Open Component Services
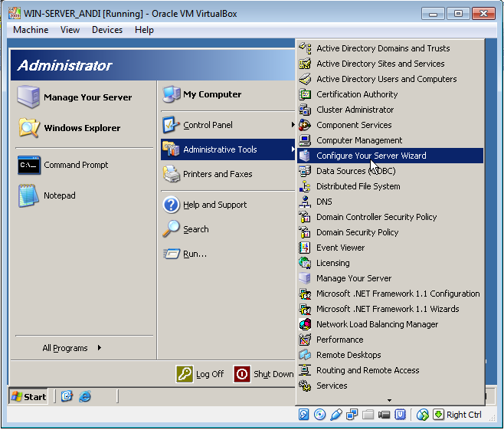The image size is (504, 430). 390,125
